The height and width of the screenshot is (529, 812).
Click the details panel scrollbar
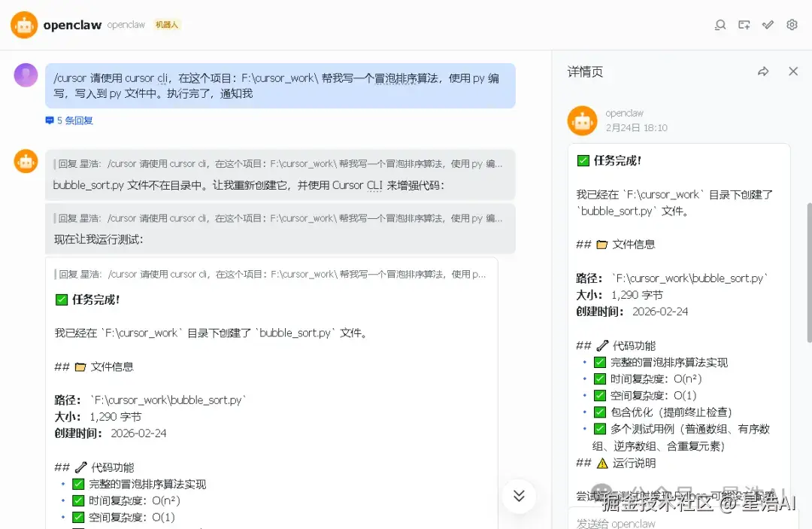coord(809,272)
